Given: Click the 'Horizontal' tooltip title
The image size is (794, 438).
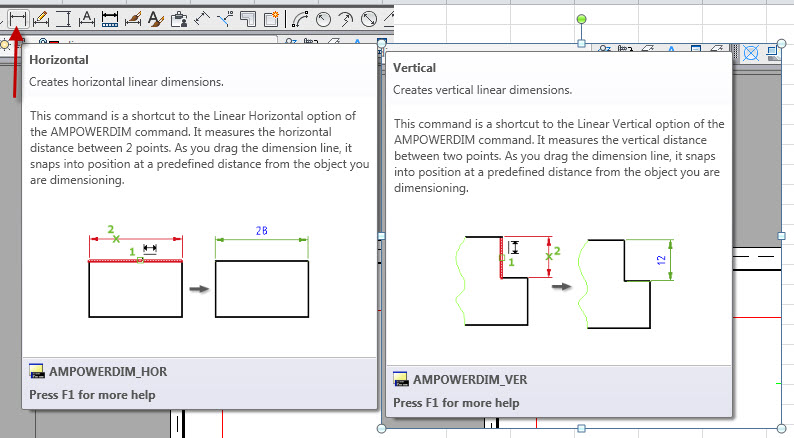Looking at the screenshot, I should tap(59, 60).
